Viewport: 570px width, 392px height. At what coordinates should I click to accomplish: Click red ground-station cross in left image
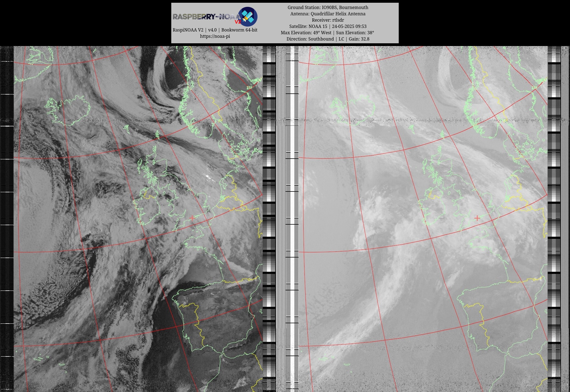(192, 218)
